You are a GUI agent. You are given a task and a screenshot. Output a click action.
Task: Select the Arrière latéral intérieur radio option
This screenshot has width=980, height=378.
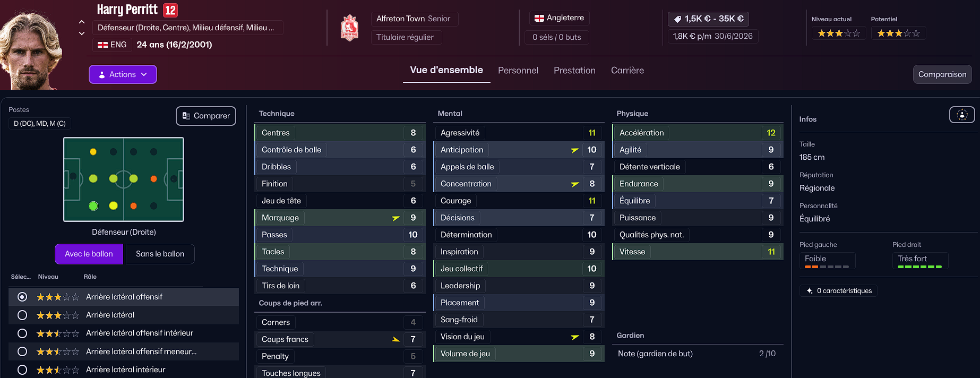point(22,370)
